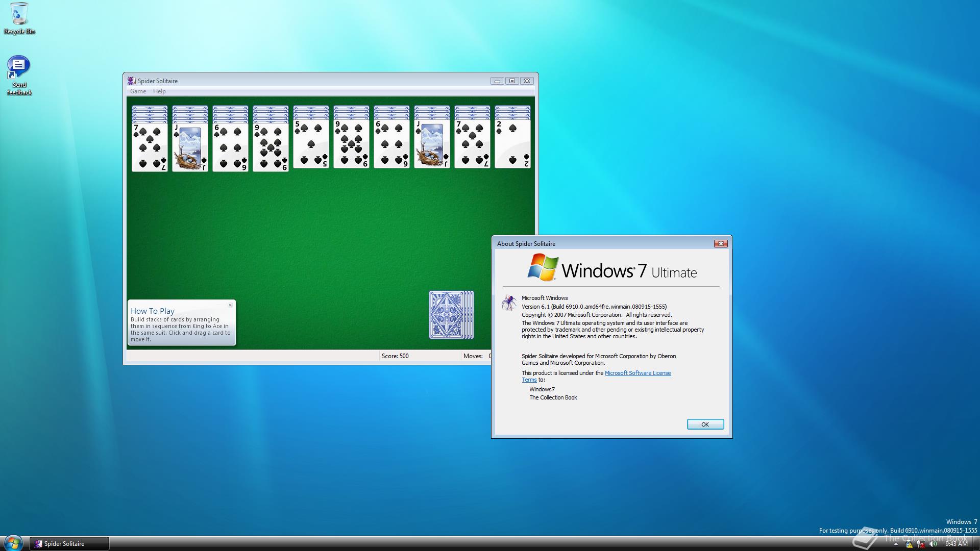
Task: Open the Game menu
Action: point(138,91)
